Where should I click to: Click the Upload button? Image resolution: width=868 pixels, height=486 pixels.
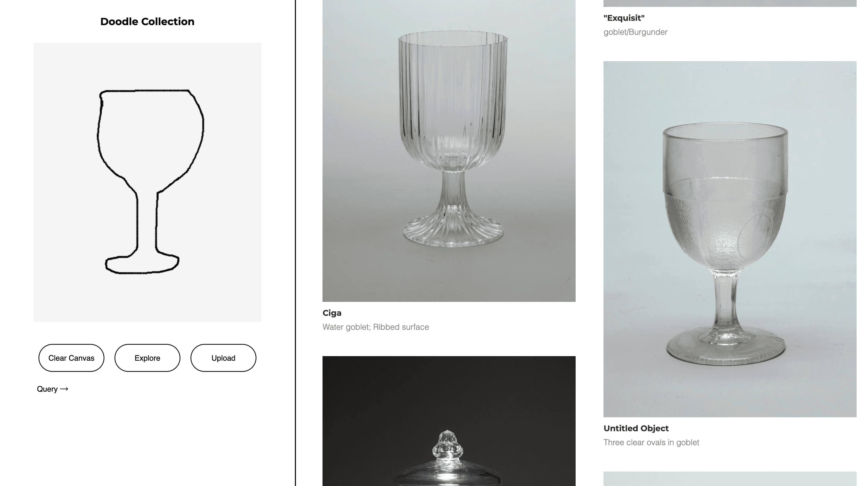(223, 358)
